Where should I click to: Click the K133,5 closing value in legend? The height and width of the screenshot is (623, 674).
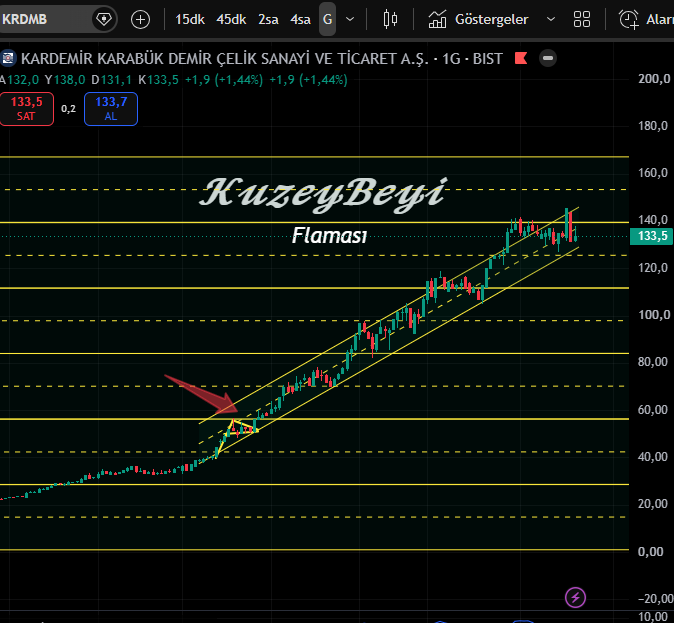click(158, 80)
